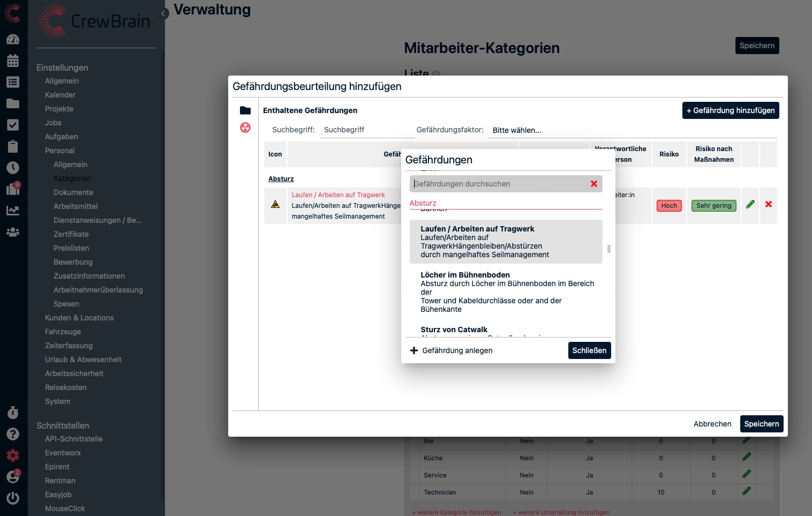
Task: Click the stopwatch timer icon
Action: pyautogui.click(x=13, y=413)
